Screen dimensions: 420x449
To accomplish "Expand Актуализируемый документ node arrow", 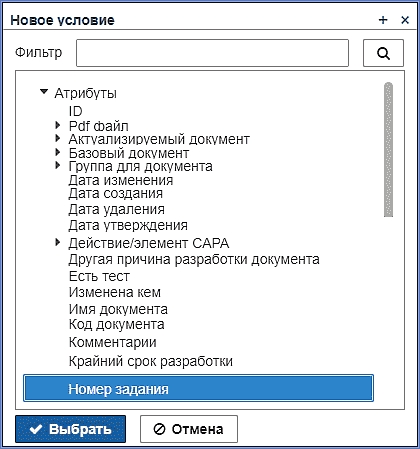I will (x=58, y=138).
